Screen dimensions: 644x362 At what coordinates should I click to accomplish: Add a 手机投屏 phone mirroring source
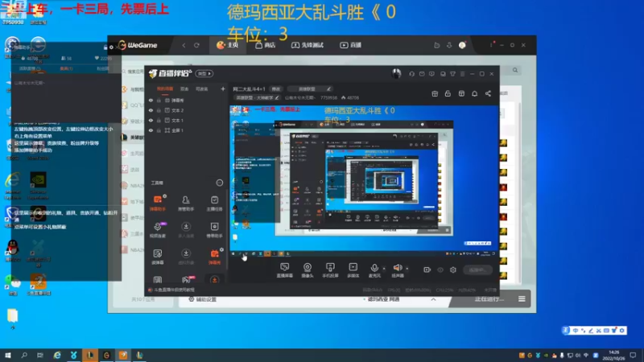[x=330, y=270]
